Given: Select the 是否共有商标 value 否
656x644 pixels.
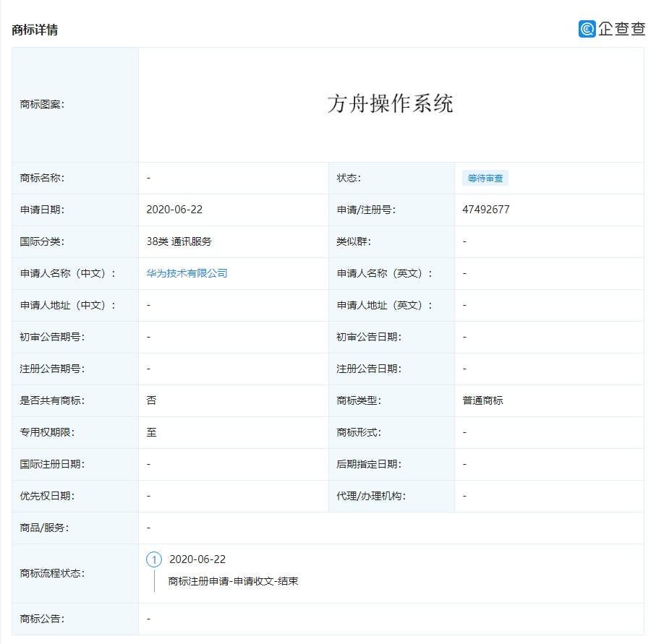Looking at the screenshot, I should tap(151, 400).
